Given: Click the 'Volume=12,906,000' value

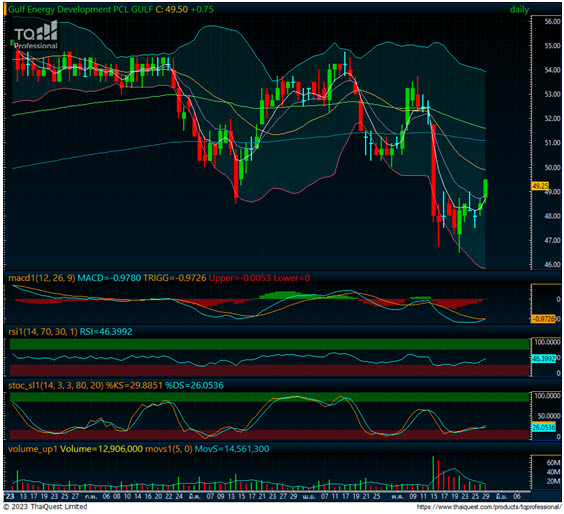Looking at the screenshot, I should (101, 449).
